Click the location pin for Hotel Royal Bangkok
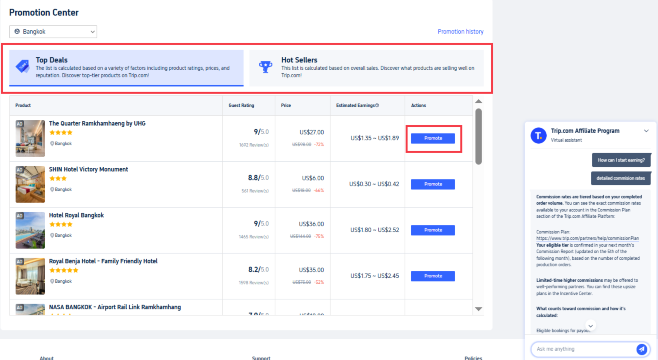 [x=52, y=235]
